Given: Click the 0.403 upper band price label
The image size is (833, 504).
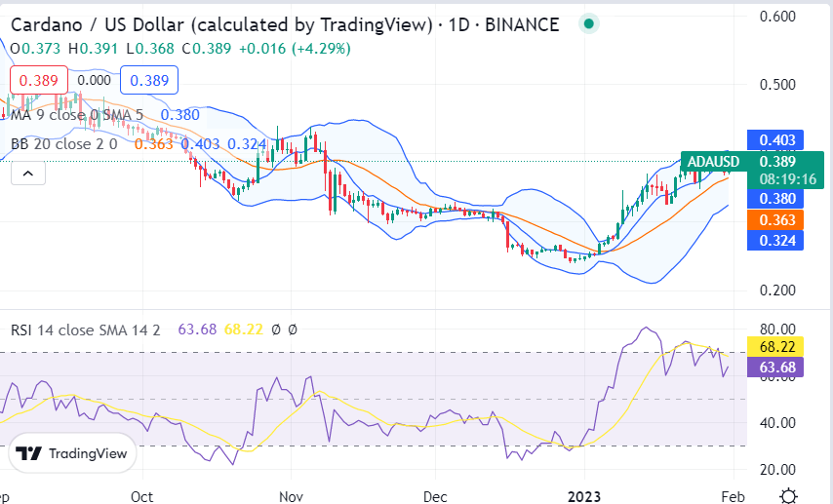Looking at the screenshot, I should (x=775, y=140).
